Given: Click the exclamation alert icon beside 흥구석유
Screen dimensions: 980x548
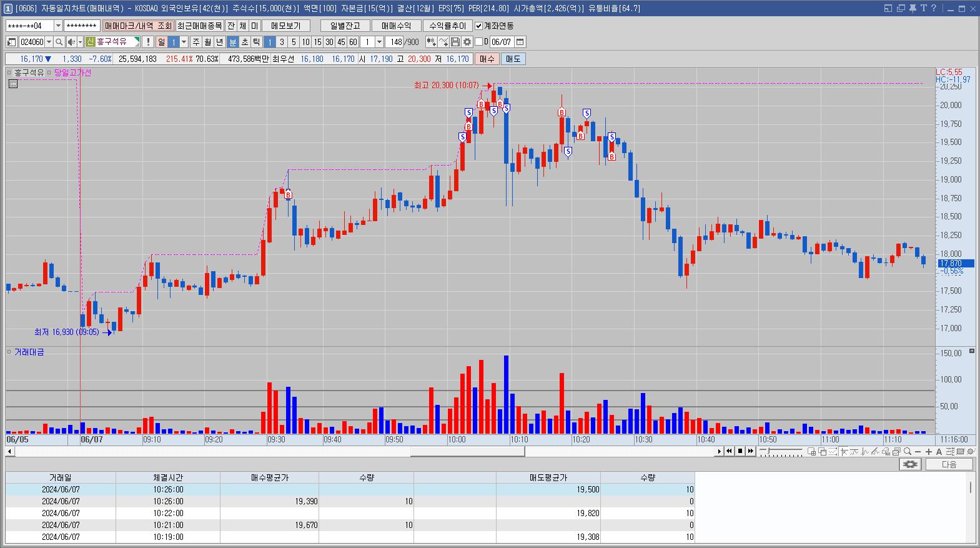Looking at the screenshot, I should (148, 42).
